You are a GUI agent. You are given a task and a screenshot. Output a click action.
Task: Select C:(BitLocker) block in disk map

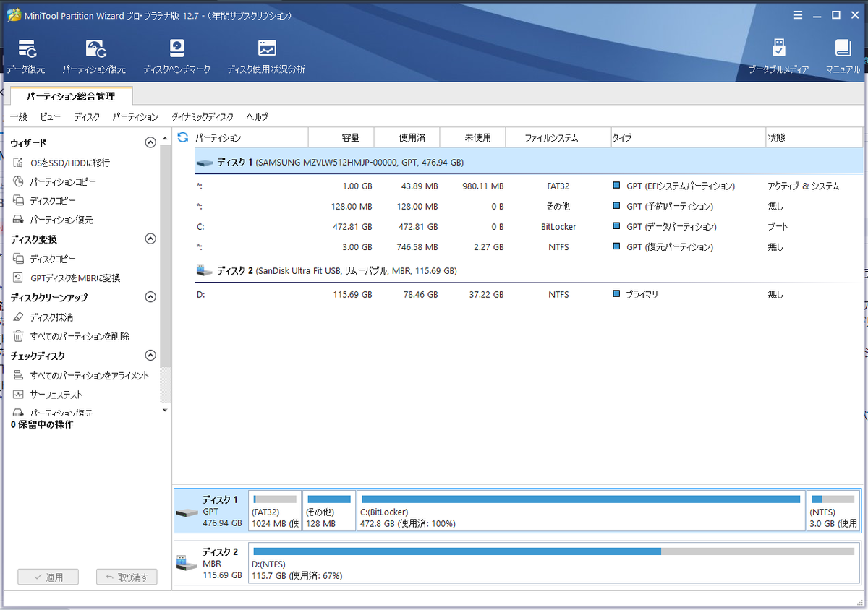tap(581, 511)
